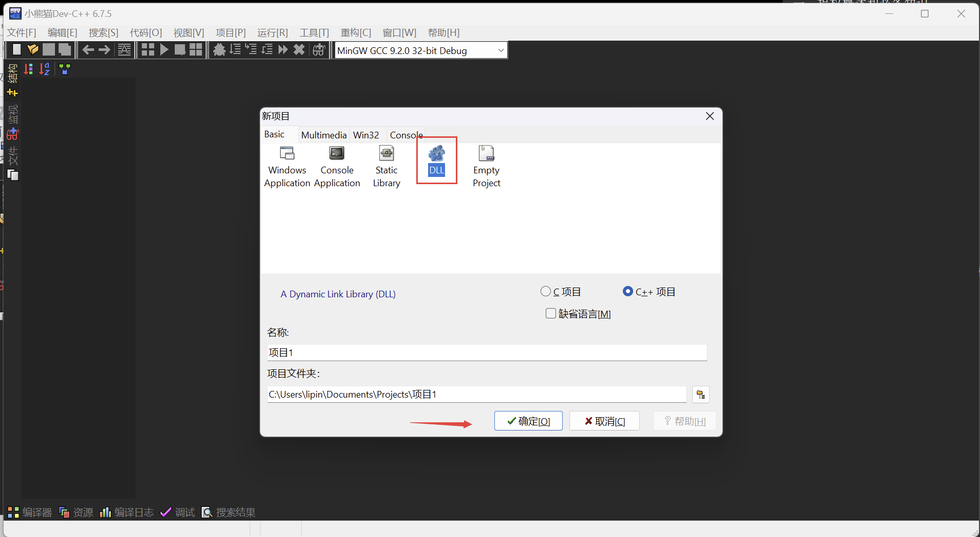The height and width of the screenshot is (537, 980).
Task: Open the MinGW GCC compiler set dropdown
Action: tap(421, 50)
